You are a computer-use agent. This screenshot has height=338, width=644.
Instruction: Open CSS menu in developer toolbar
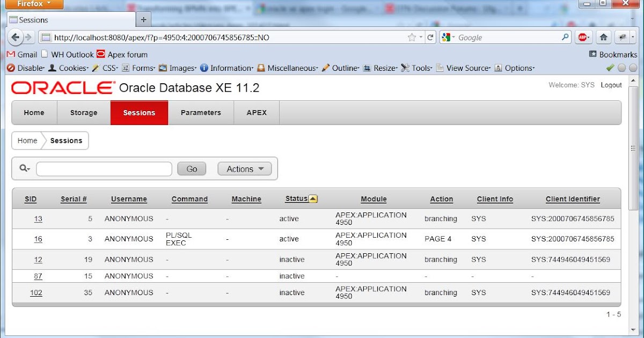(x=106, y=68)
